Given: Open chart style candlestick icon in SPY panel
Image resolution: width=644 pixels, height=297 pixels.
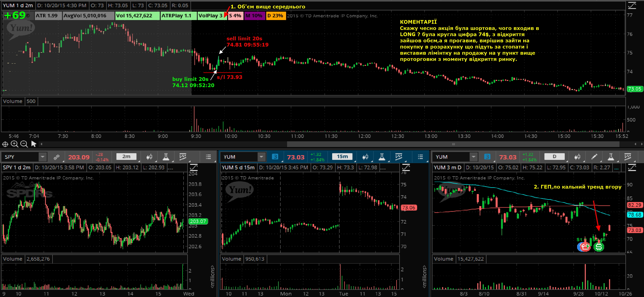Looking at the screenshot, I should (150, 157).
